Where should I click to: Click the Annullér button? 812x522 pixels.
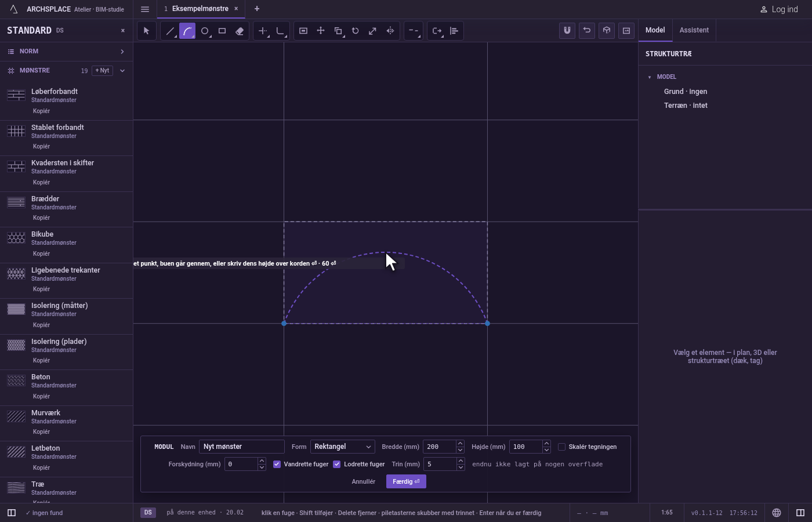coord(364,481)
